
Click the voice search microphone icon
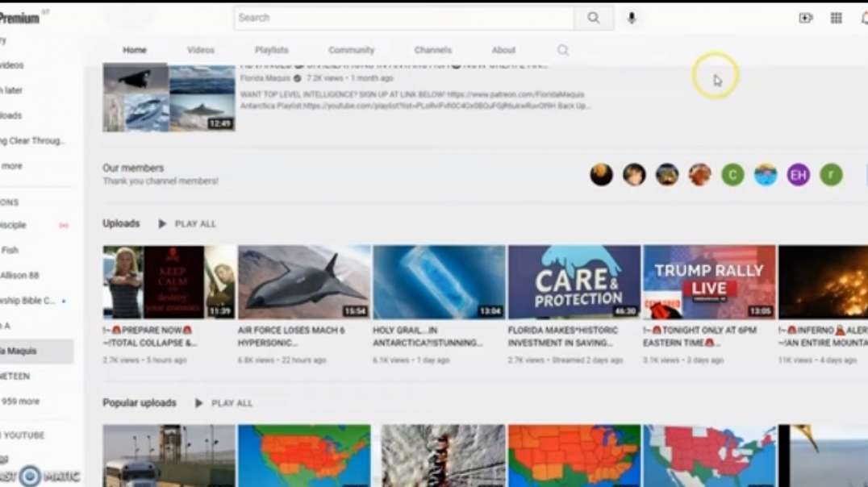click(632, 18)
